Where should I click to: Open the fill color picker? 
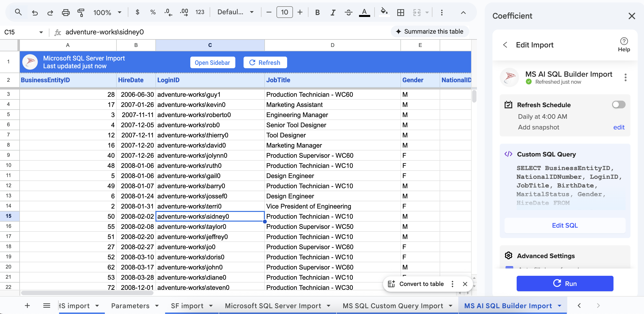(384, 12)
